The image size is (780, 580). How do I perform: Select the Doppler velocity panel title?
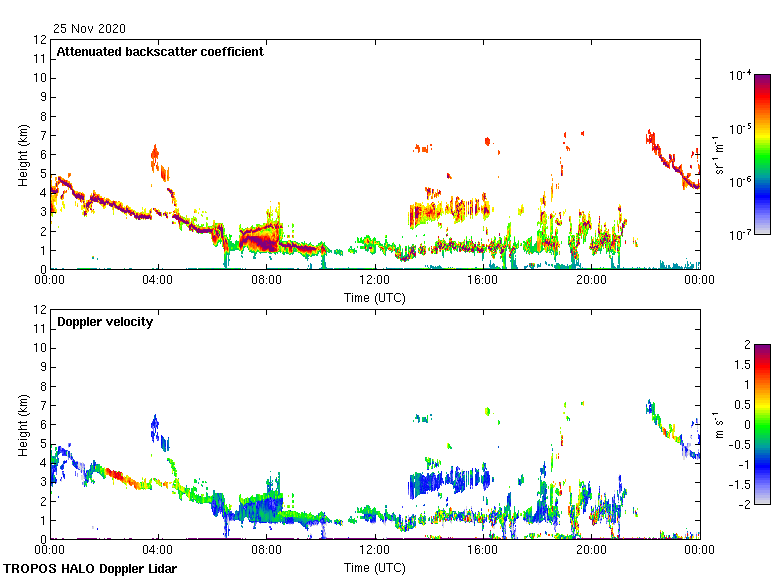[x=105, y=322]
